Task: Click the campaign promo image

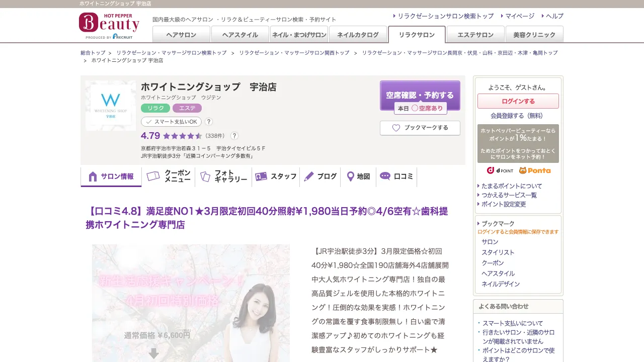Action: (x=191, y=303)
